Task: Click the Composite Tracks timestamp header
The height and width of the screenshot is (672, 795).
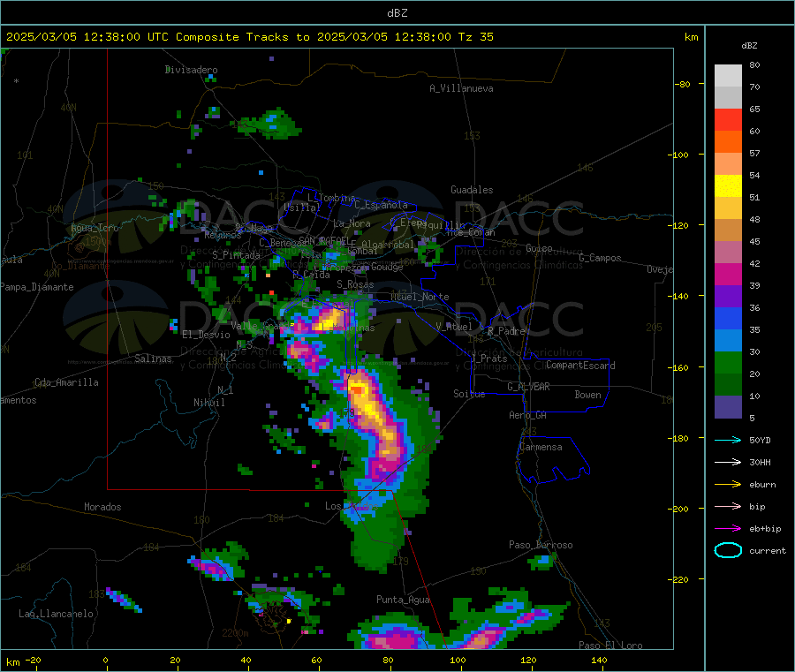Action: [x=249, y=37]
